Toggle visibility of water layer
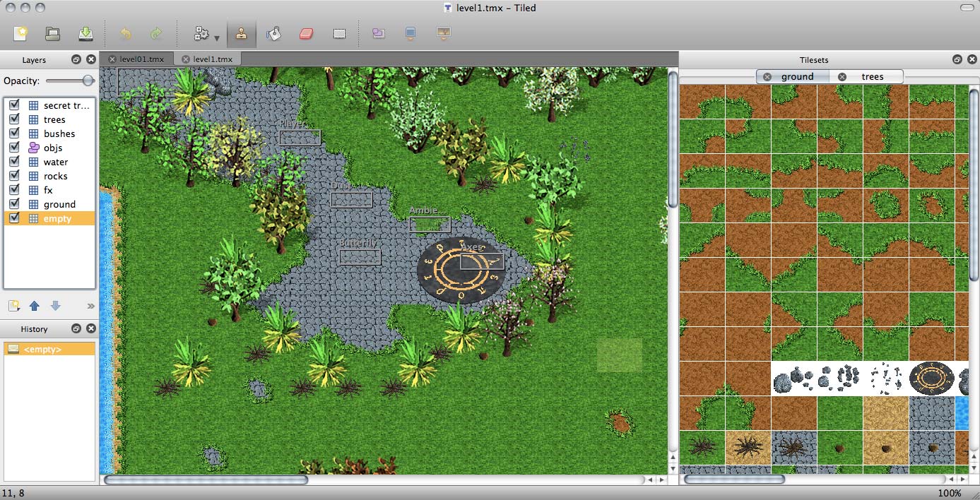The image size is (980, 500). 14,162
